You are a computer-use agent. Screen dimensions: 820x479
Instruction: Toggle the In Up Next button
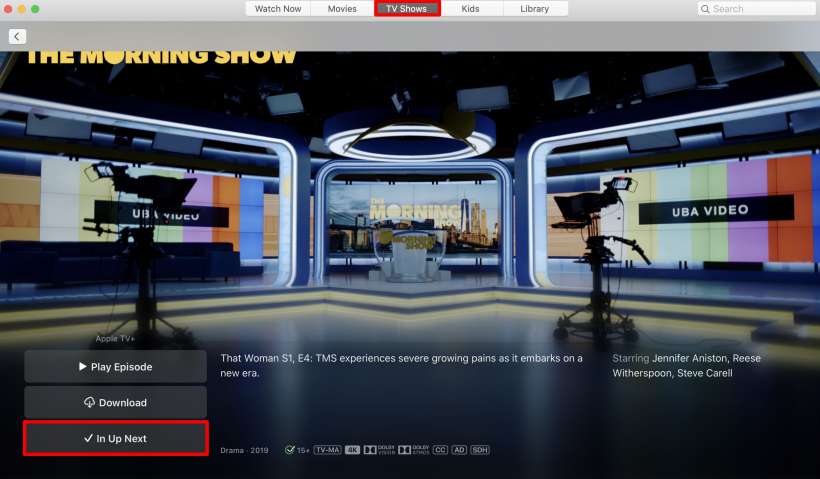[x=116, y=438]
